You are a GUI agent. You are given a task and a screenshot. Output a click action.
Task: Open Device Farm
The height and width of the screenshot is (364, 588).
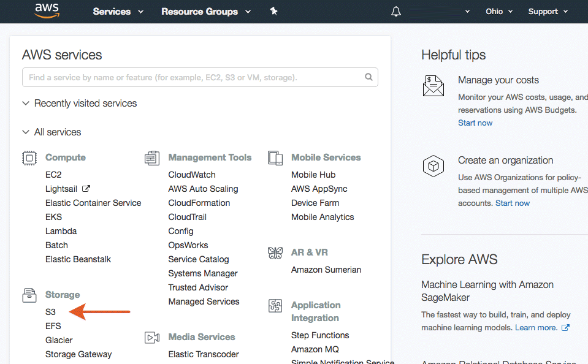[x=315, y=203]
